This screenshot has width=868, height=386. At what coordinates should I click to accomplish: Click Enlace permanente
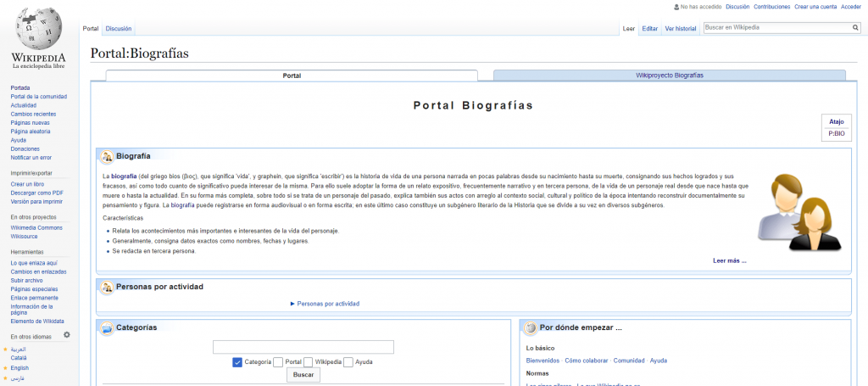(x=34, y=298)
